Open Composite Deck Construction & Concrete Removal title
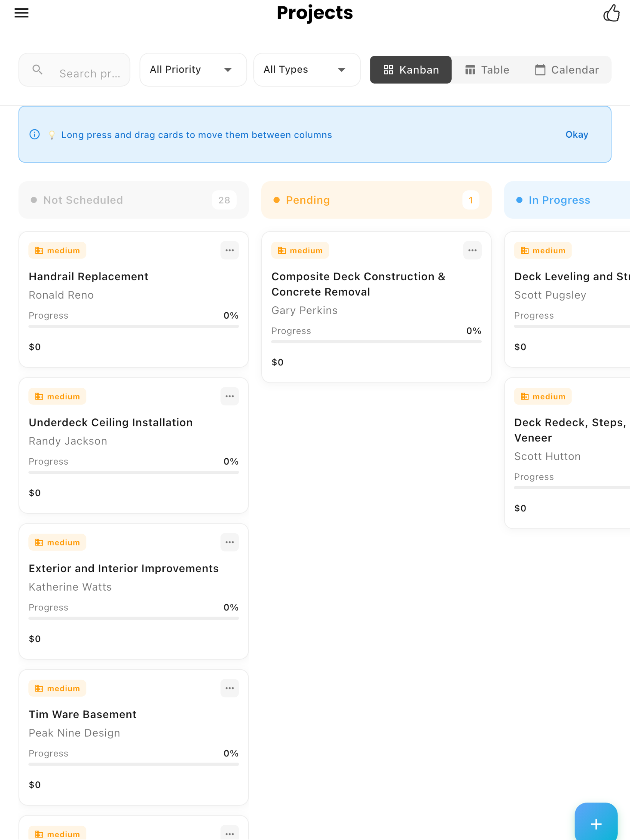This screenshot has width=630, height=840. pyautogui.click(x=358, y=284)
